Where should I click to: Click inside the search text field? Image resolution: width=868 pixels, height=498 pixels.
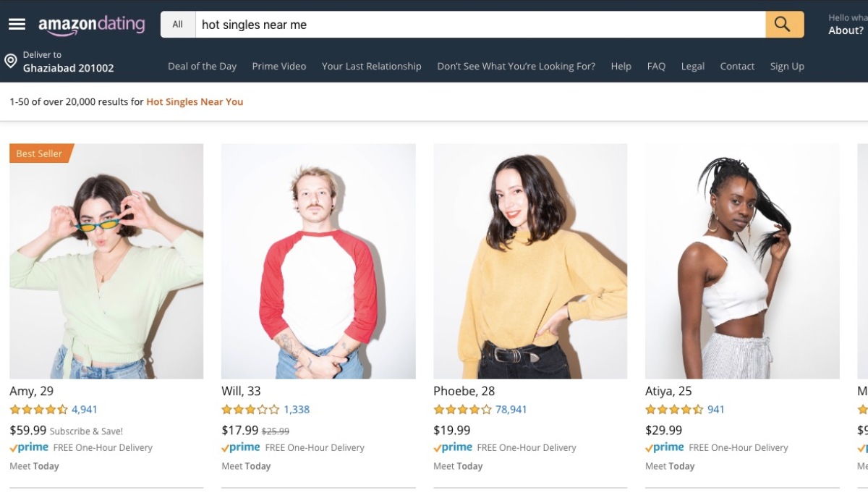click(x=477, y=25)
